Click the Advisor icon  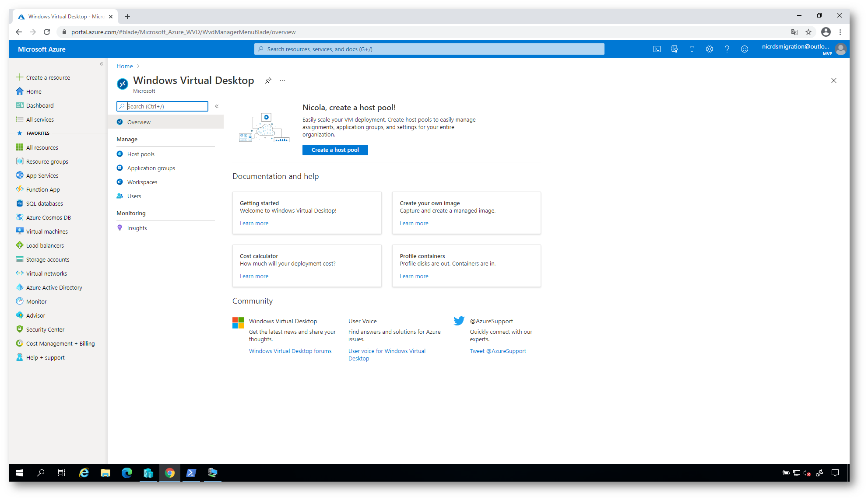point(20,315)
